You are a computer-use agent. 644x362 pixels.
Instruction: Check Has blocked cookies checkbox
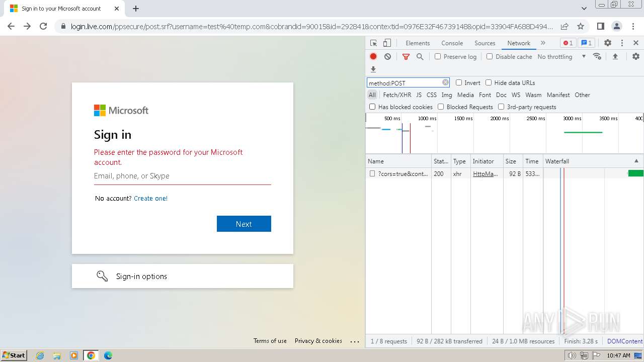pyautogui.click(x=372, y=107)
